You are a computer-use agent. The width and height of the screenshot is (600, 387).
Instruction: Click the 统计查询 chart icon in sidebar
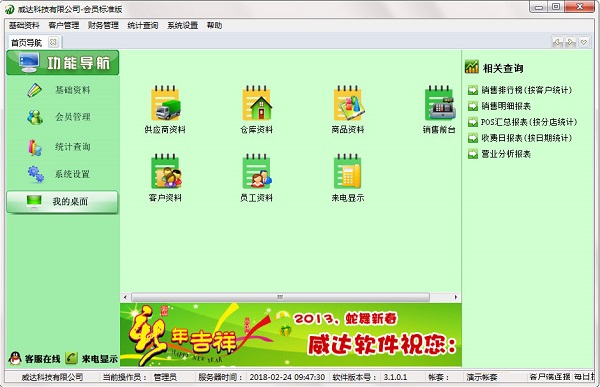tap(35, 147)
